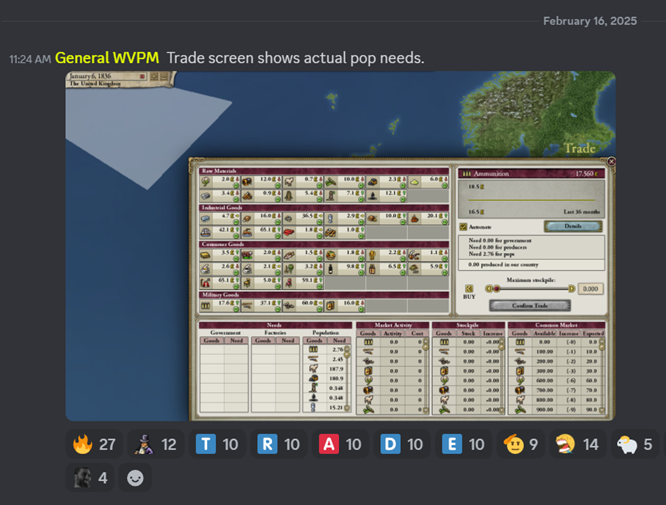Image resolution: width=666 pixels, height=505 pixels.
Task: Close the Trade window with the X
Action: [x=611, y=161]
